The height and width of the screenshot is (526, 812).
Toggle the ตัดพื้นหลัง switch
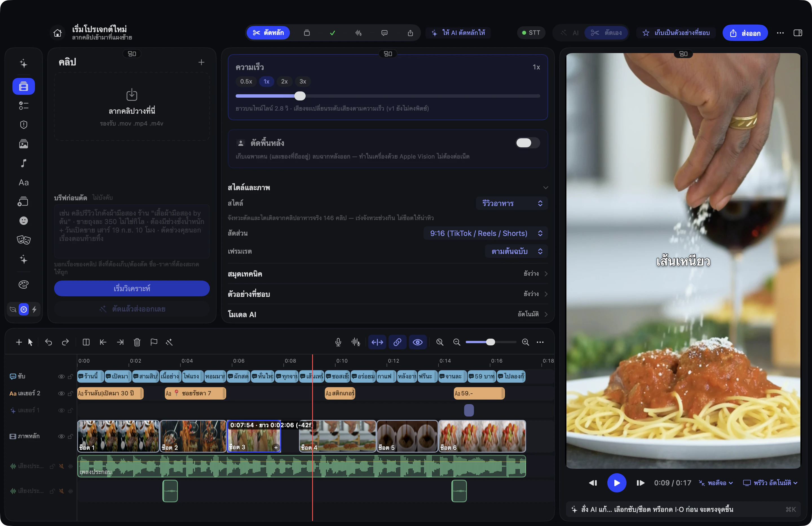[x=528, y=143]
